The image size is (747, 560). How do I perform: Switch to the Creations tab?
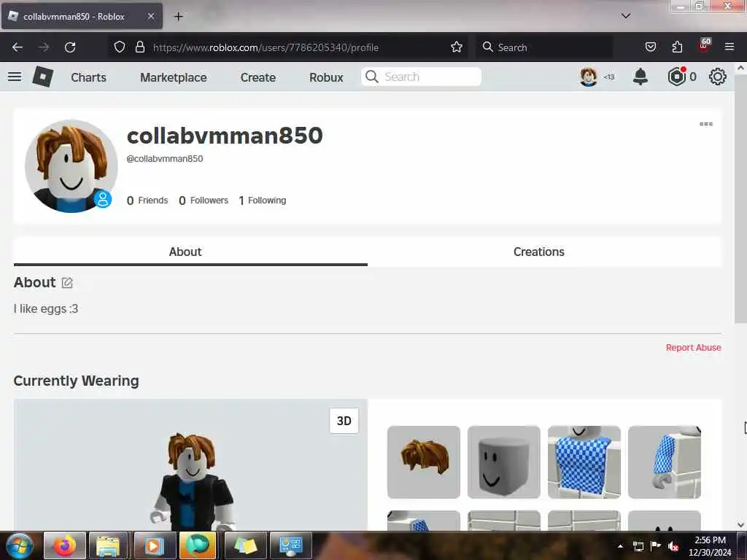[x=539, y=252]
